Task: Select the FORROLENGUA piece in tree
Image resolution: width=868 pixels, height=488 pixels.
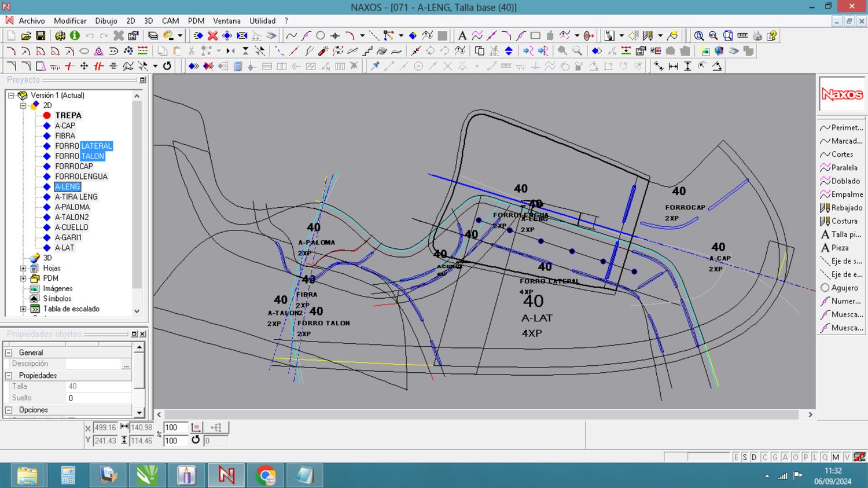Action: [x=81, y=177]
